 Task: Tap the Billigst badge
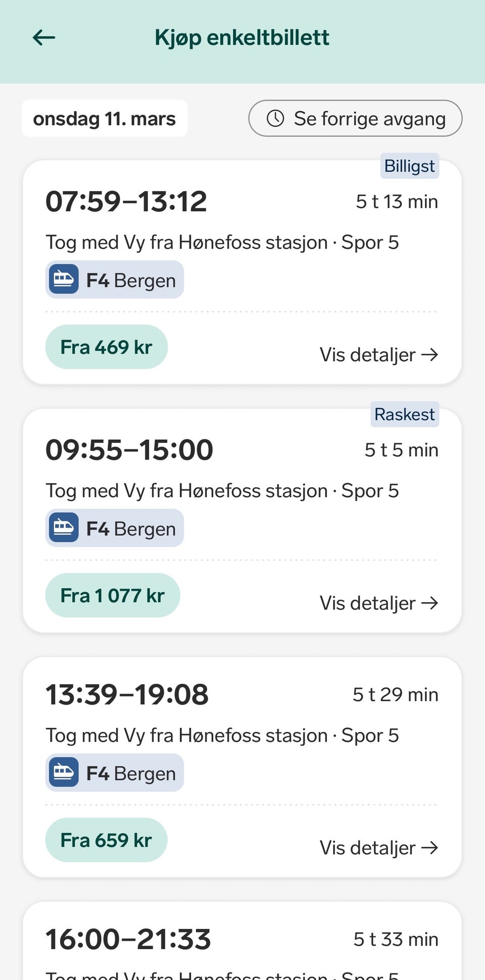(409, 166)
